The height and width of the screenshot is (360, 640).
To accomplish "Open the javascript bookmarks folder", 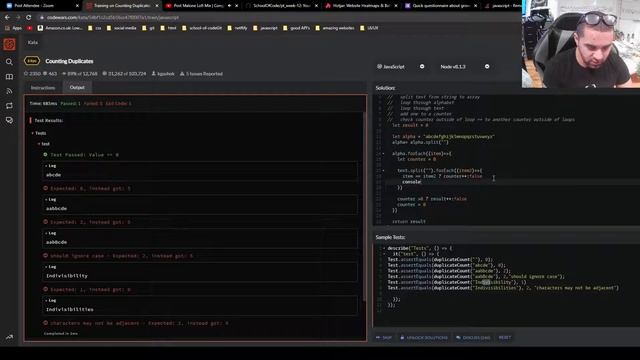I will point(266,28).
